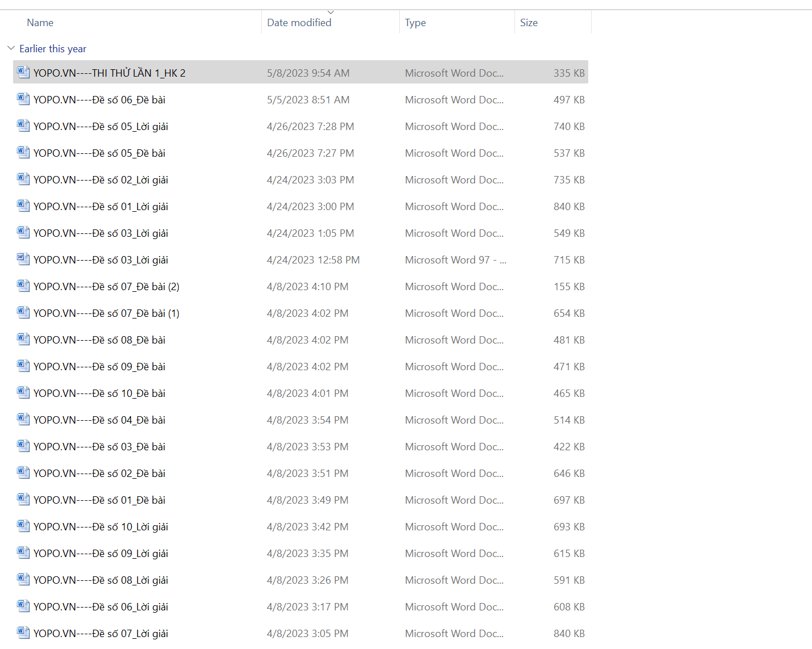
Task: Click Word icon beside Đề số 07_Đề bài (1)
Action: [23, 312]
